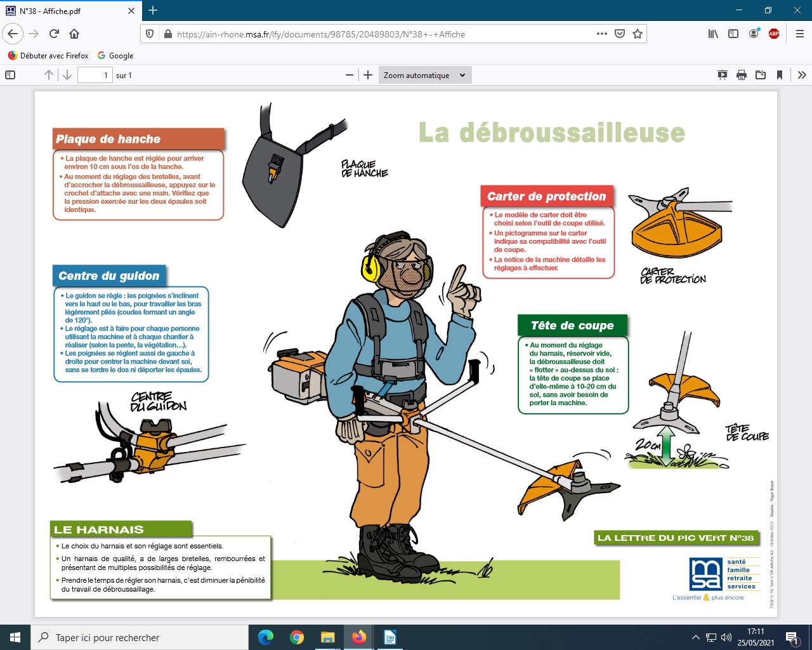The height and width of the screenshot is (650, 812).
Task: Open Débuter avec Firefox bookmark
Action: [48, 56]
